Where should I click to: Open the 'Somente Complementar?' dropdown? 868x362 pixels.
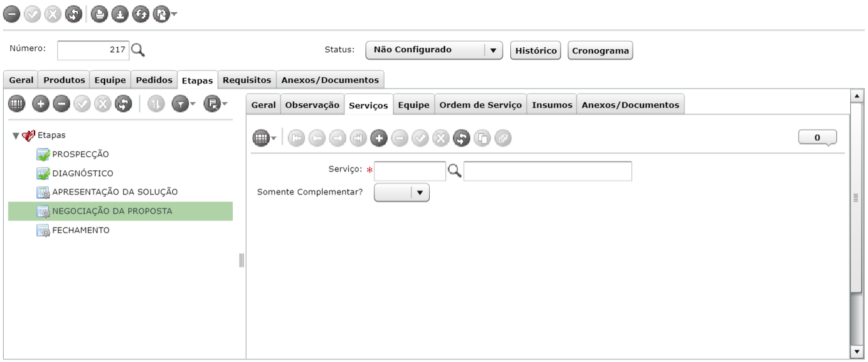click(402, 192)
